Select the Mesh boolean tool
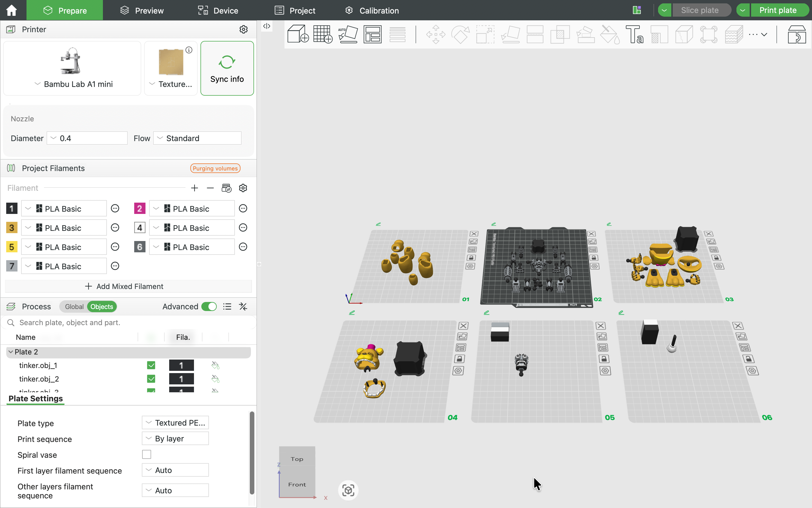The image size is (812, 508). (560, 34)
